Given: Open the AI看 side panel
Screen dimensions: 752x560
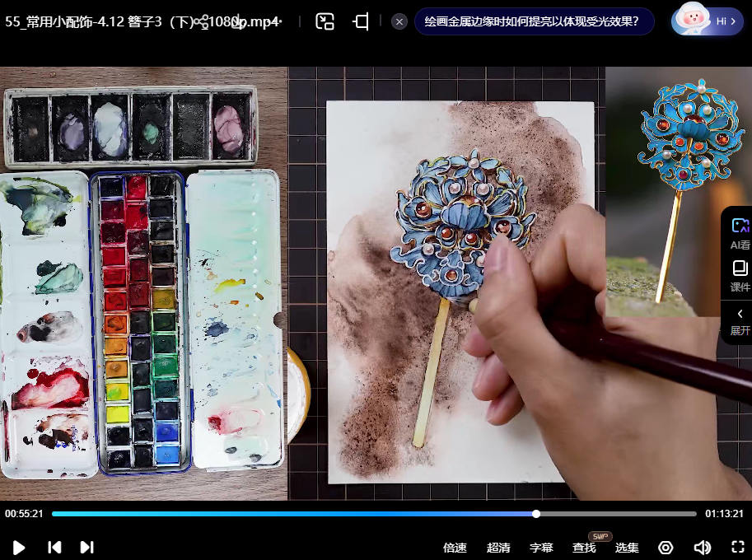Looking at the screenshot, I should (x=740, y=232).
